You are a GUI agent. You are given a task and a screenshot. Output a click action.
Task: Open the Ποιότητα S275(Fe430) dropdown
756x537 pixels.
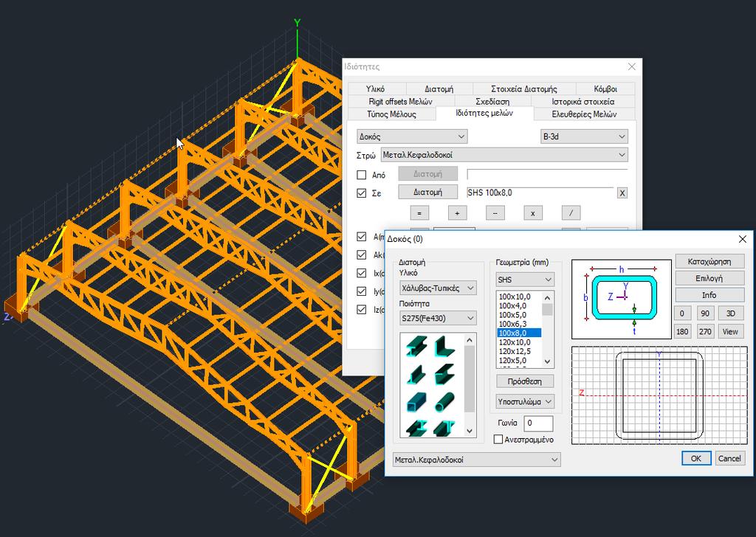point(438,318)
